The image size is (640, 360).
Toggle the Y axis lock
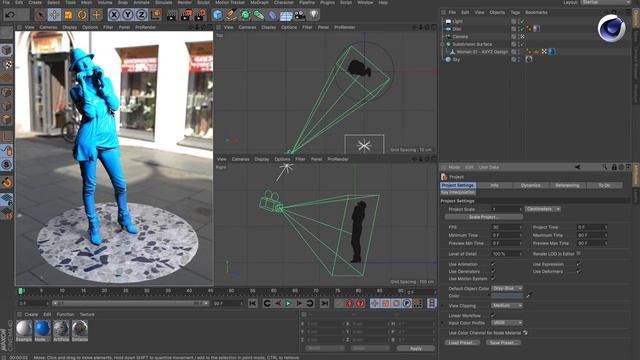128,15
